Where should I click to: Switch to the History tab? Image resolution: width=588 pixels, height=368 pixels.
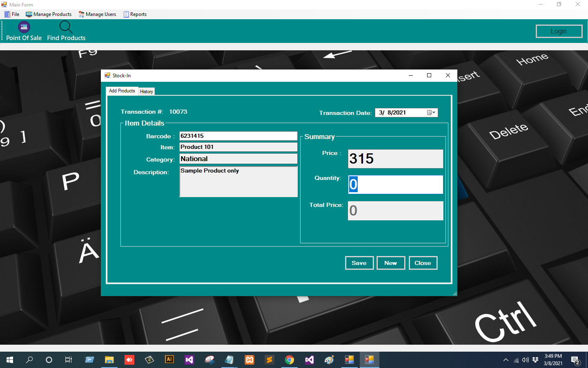pos(147,92)
